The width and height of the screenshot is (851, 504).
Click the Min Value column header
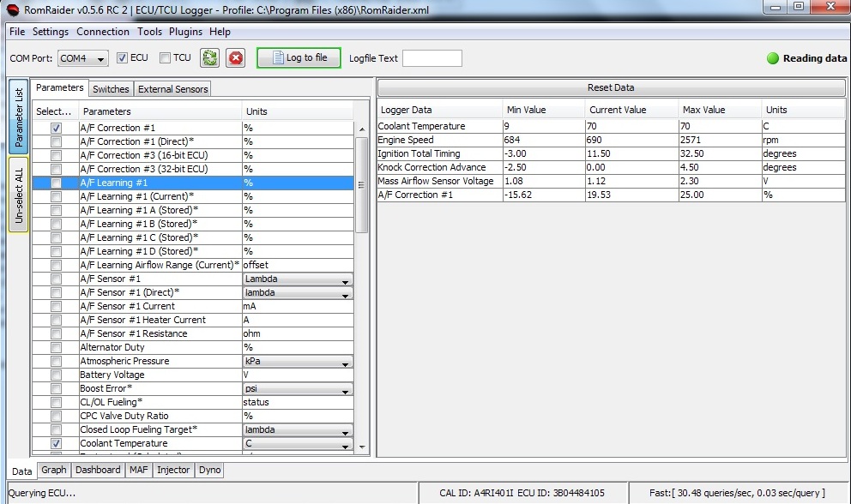[543, 110]
